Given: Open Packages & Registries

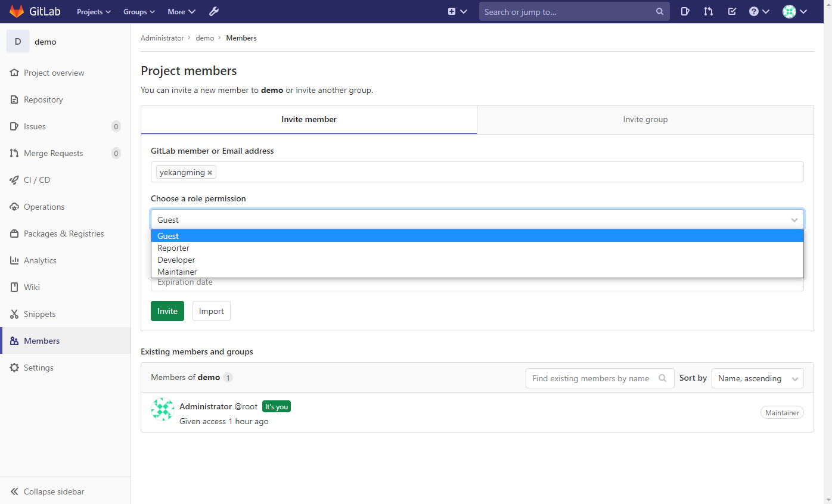Looking at the screenshot, I should pos(64,234).
